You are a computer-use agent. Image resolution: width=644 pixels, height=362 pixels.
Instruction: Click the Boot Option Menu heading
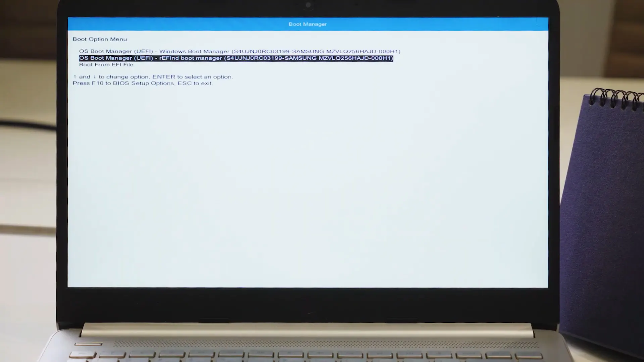(x=100, y=39)
